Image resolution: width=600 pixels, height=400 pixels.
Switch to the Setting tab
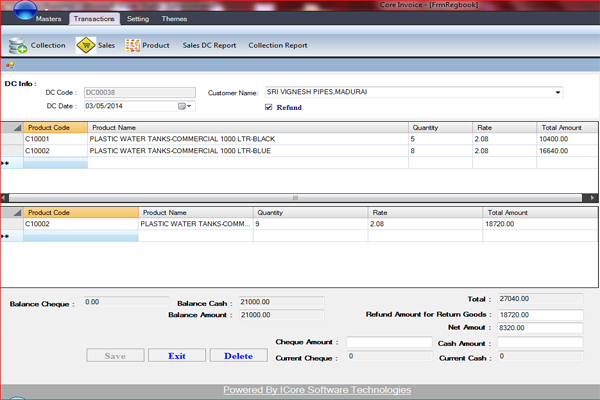(138, 19)
